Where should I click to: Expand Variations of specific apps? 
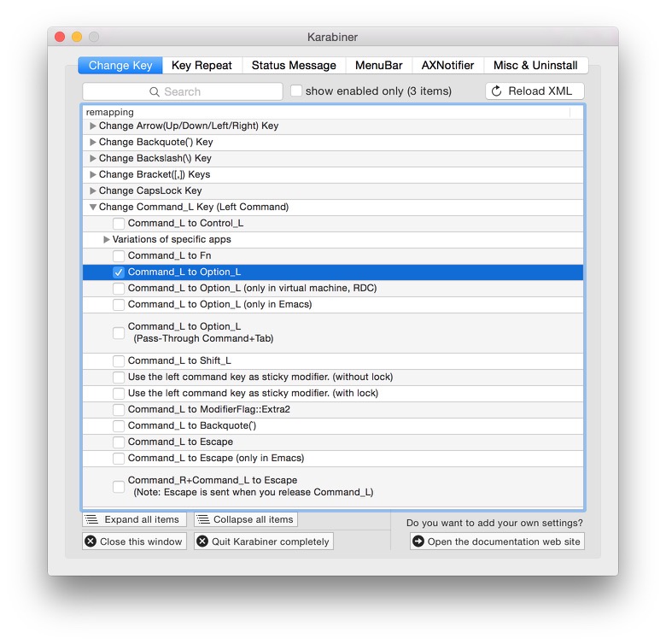pyautogui.click(x=106, y=240)
